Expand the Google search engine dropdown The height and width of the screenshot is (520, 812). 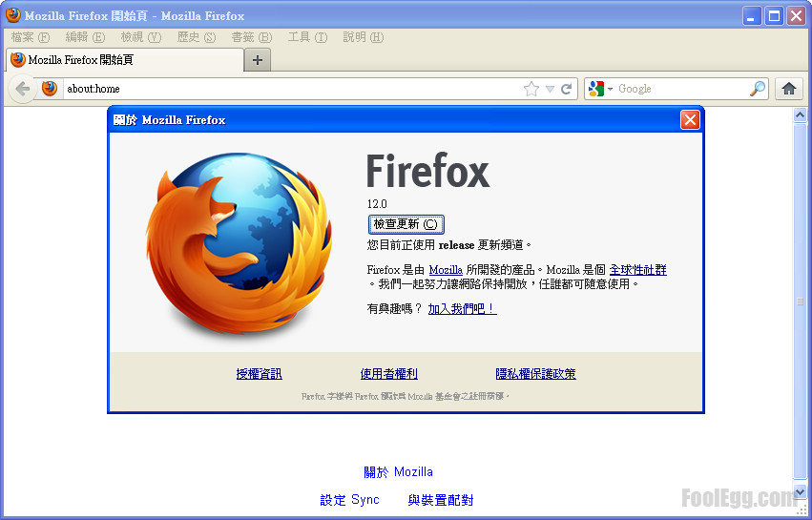600,89
